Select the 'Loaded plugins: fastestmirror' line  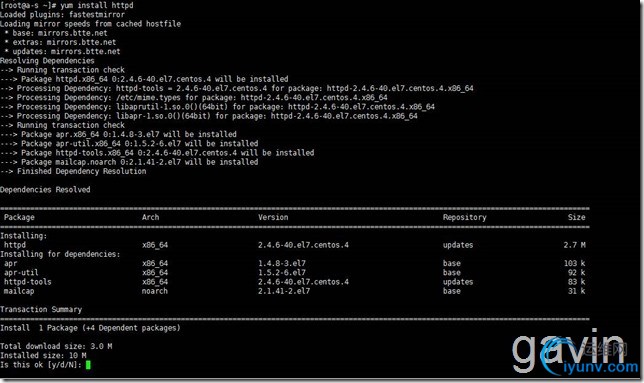(x=62, y=14)
